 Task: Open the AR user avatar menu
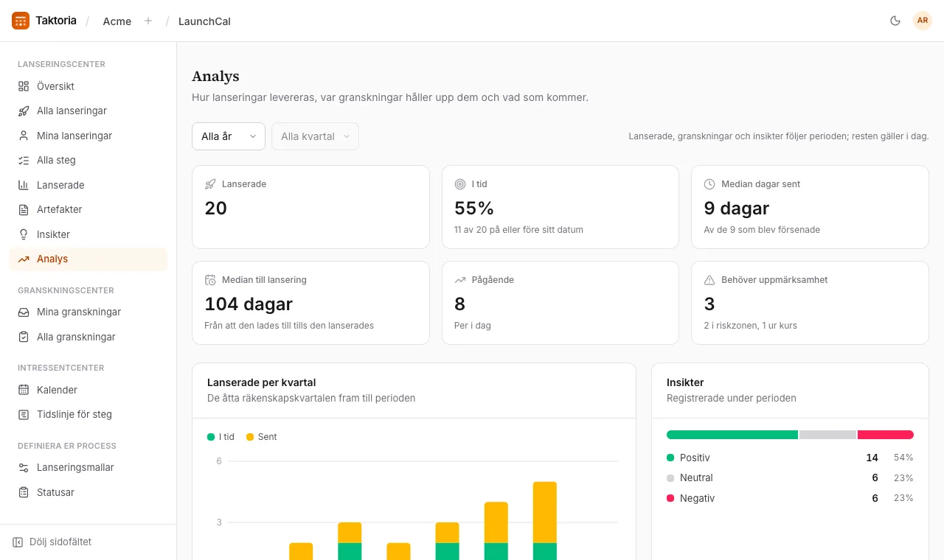click(923, 21)
